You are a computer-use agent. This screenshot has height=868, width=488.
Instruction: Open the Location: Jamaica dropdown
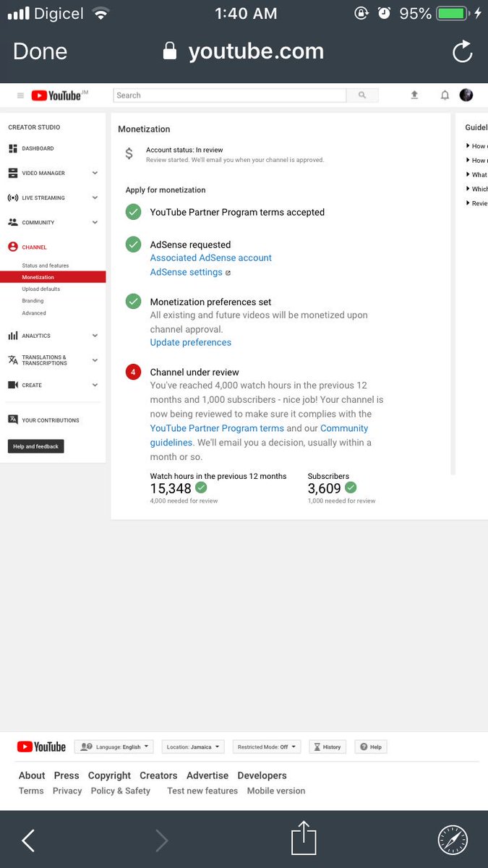point(193,747)
